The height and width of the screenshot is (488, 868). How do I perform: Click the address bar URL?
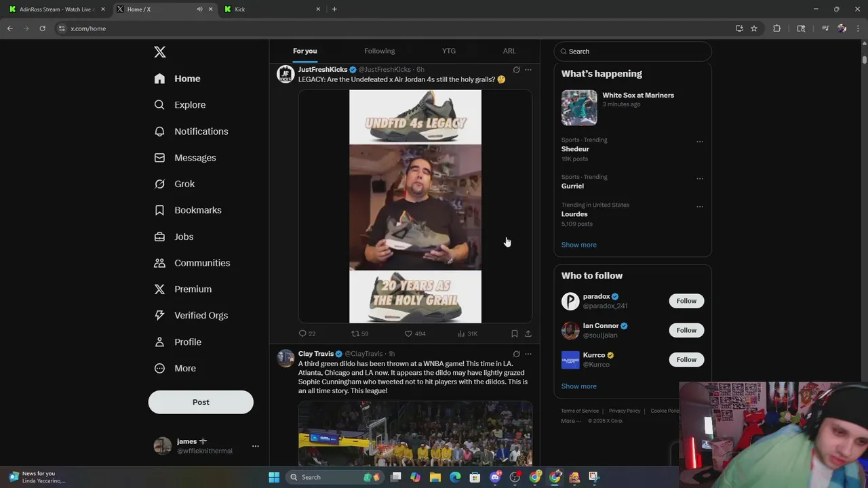coord(88,28)
